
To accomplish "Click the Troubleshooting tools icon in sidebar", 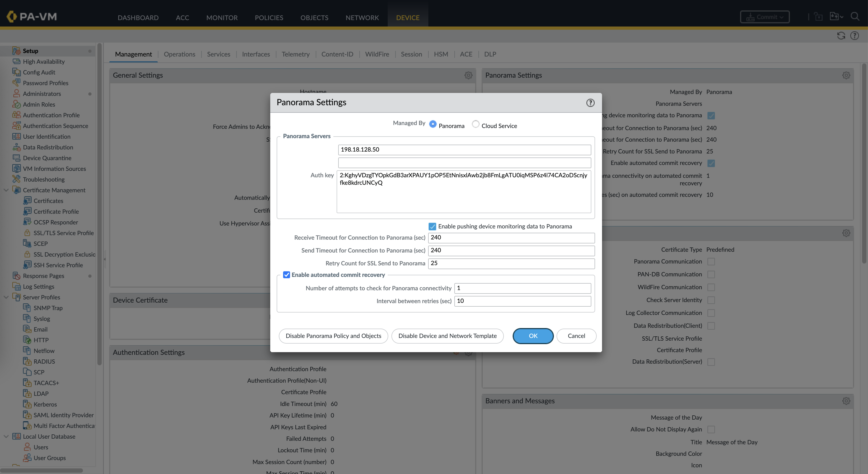I will tap(16, 179).
